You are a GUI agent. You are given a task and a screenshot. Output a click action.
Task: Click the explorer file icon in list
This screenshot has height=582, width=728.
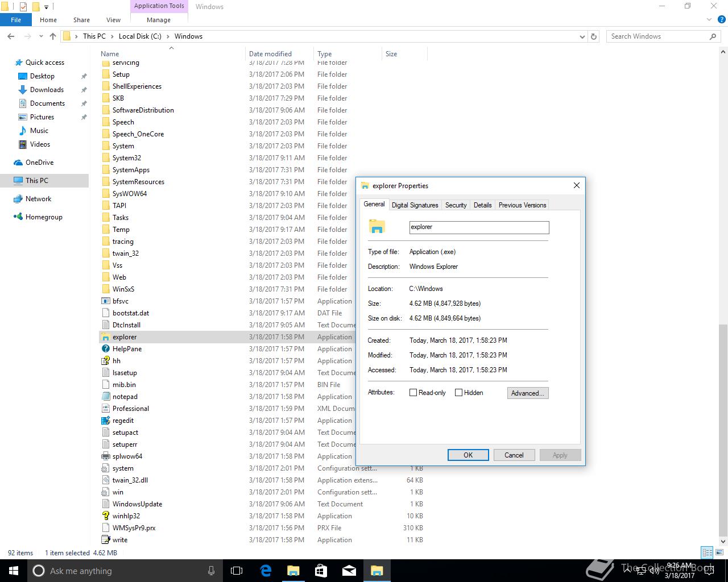point(105,337)
